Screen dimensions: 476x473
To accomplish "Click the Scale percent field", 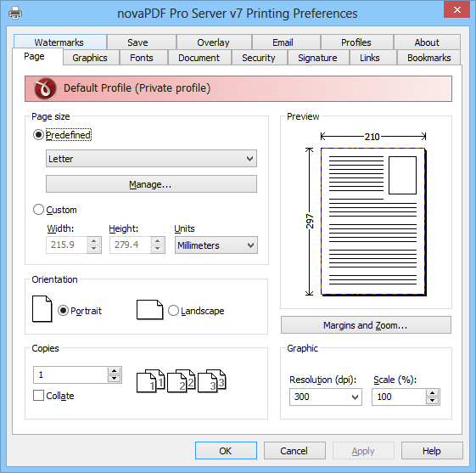I will coord(399,397).
